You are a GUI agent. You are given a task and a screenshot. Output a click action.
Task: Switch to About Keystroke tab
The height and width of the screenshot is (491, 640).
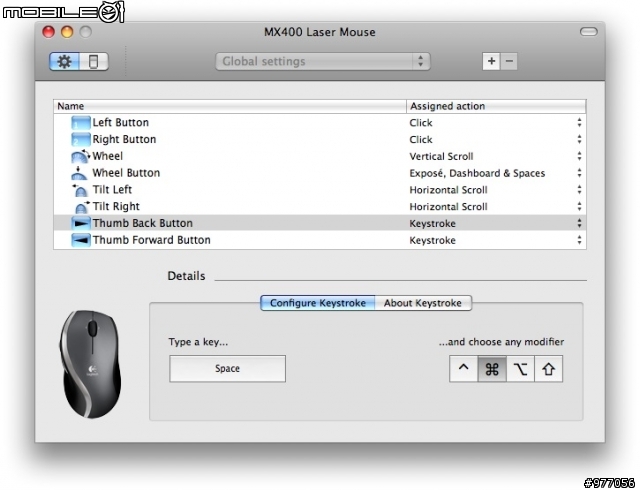click(x=423, y=303)
